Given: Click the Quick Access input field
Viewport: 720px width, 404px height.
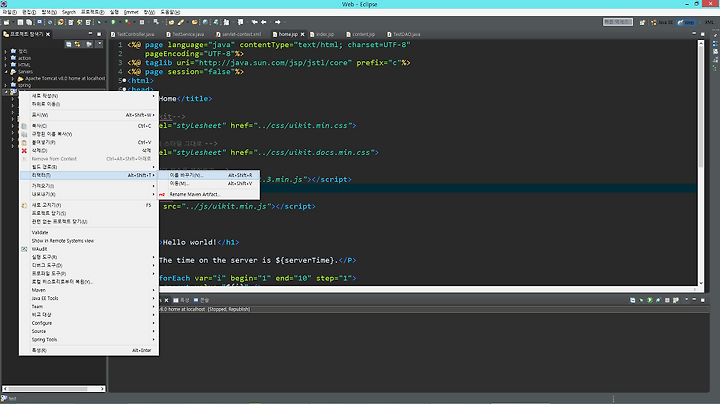Looking at the screenshot, I should 618,22.
